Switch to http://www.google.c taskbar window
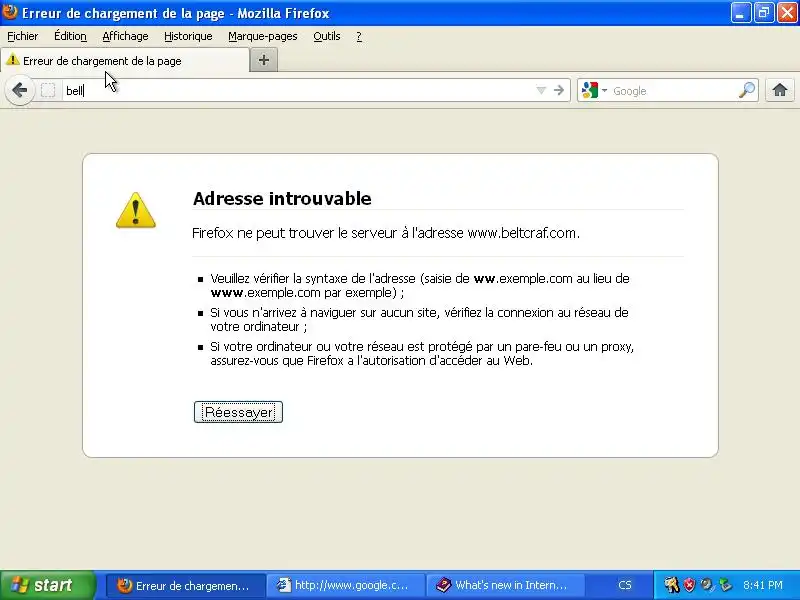The height and width of the screenshot is (600, 800). pos(346,585)
